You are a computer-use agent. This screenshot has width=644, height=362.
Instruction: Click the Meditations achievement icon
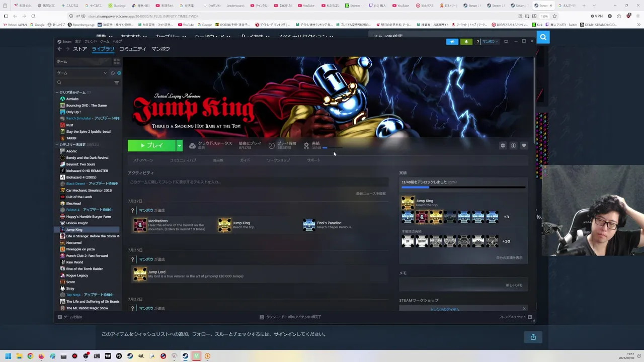pos(140,225)
